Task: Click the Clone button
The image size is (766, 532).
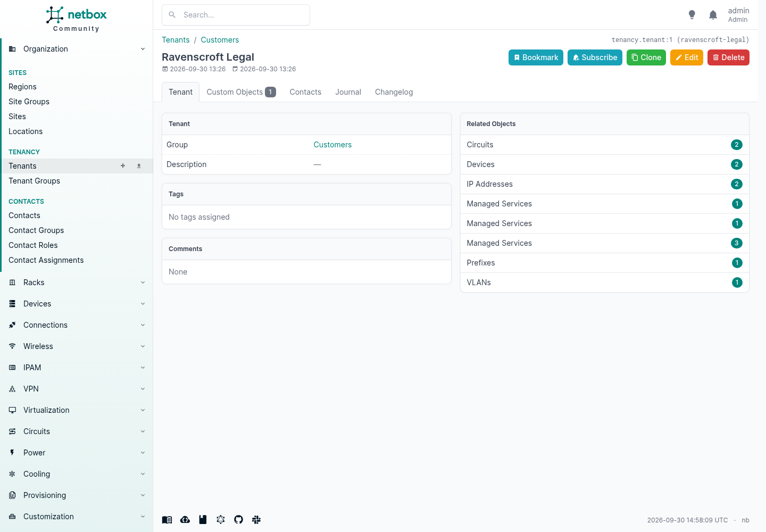Action: (646, 57)
